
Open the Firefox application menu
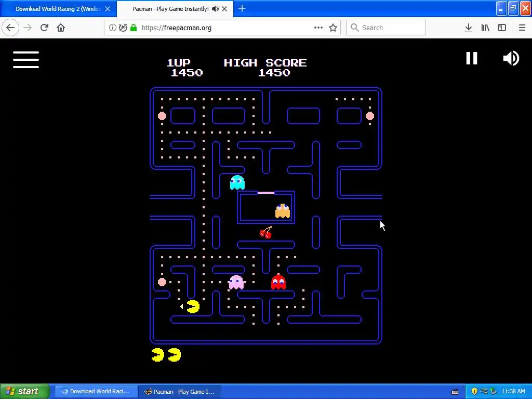[x=522, y=28]
